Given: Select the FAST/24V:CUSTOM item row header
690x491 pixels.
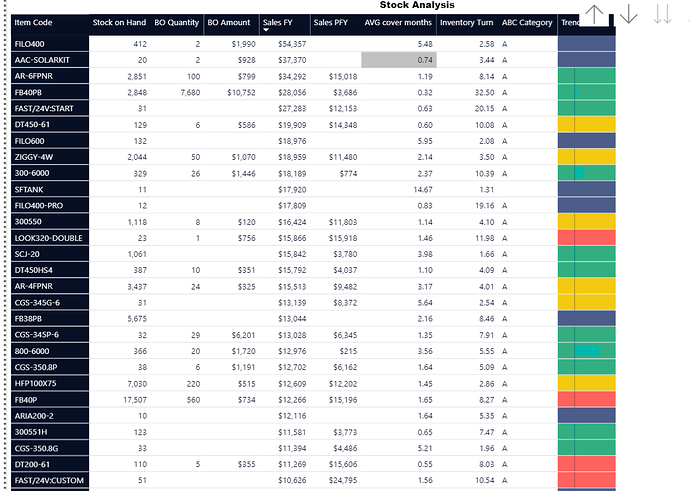Looking at the screenshot, I should (50, 480).
